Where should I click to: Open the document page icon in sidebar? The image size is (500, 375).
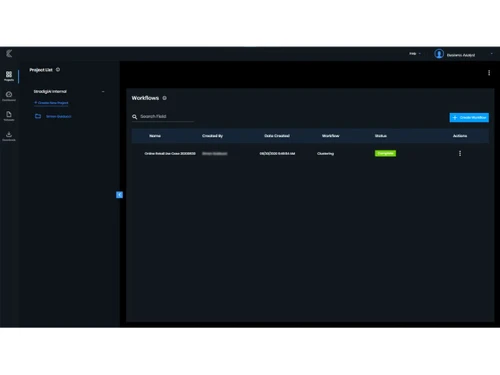point(9,116)
